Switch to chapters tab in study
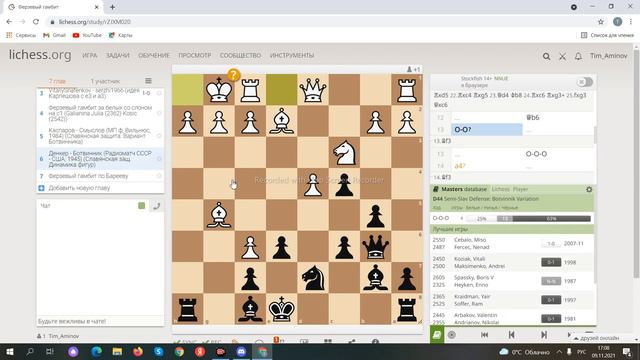This screenshot has height=360, width=640. (57, 81)
